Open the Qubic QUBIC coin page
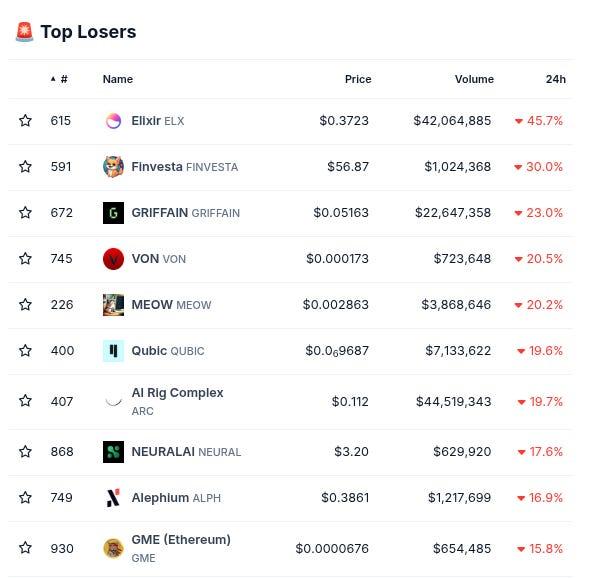Image resolution: width=594 pixels, height=578 pixels. 168,351
